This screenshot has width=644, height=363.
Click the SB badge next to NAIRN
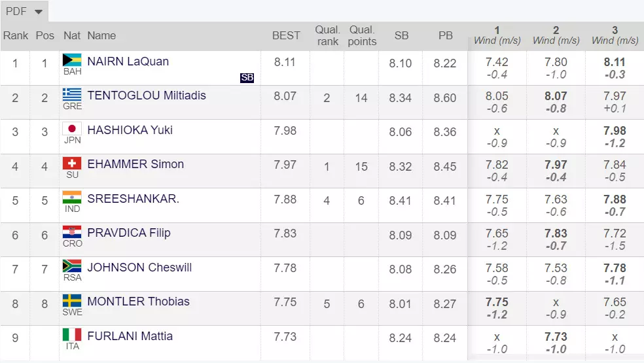click(x=247, y=78)
